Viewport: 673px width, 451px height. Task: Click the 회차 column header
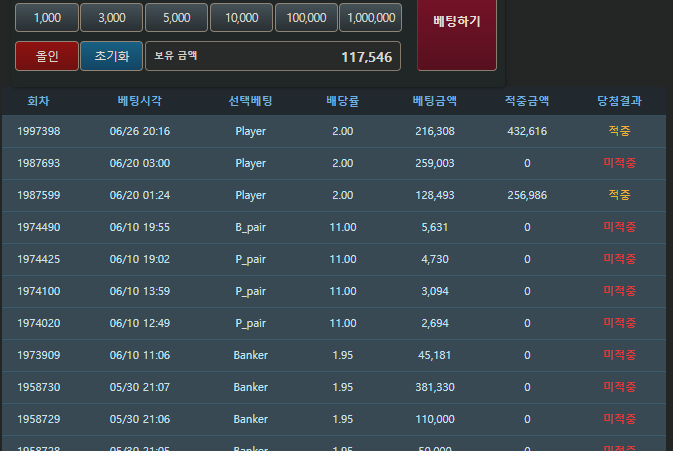[x=38, y=101]
